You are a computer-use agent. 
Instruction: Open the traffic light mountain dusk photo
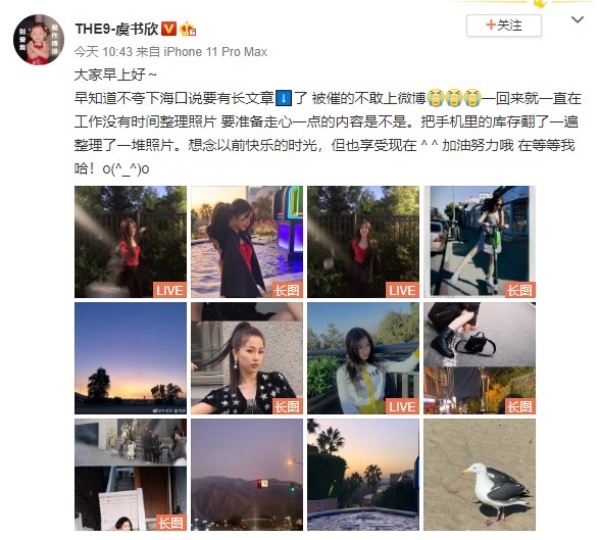(x=247, y=475)
